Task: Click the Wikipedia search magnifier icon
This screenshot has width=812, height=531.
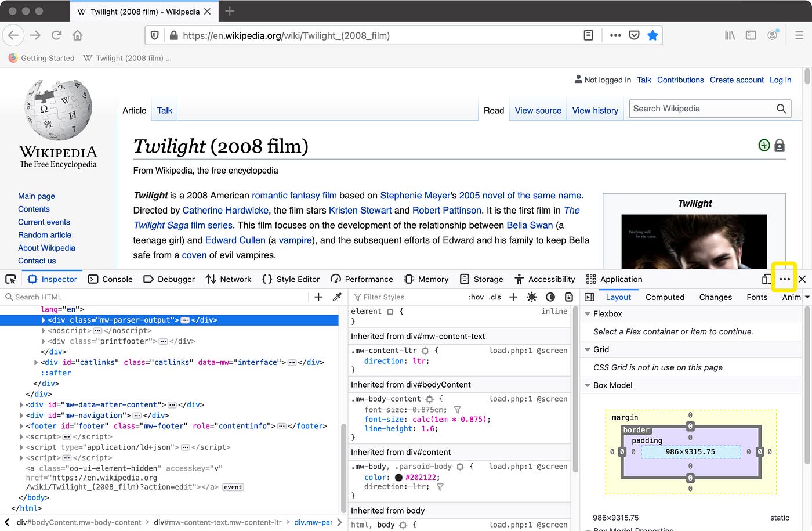Action: pyautogui.click(x=781, y=109)
